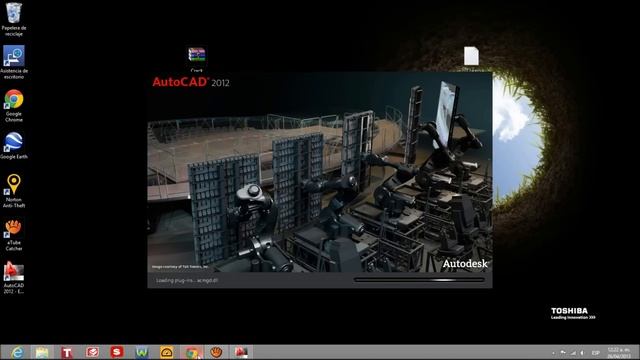Screen dimensions: 640x360
Task: Switch to Google Chrome in the taskbar
Action: coord(192,352)
